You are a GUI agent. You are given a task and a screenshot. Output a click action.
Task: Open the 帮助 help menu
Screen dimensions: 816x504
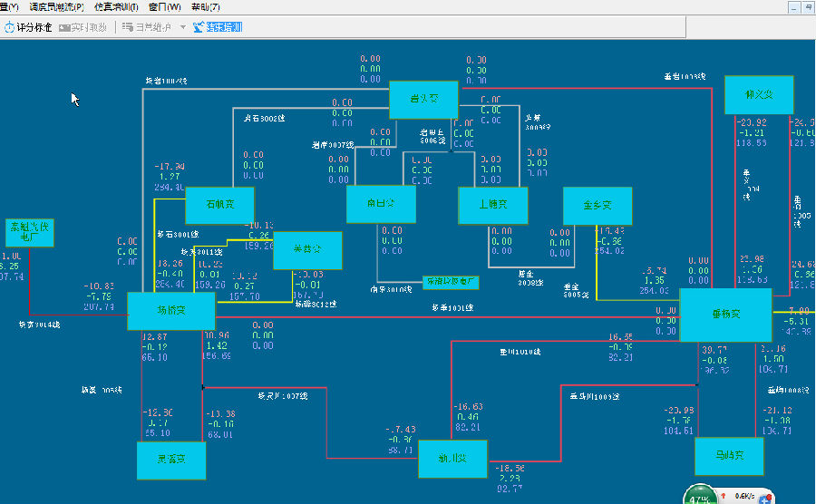(x=206, y=7)
